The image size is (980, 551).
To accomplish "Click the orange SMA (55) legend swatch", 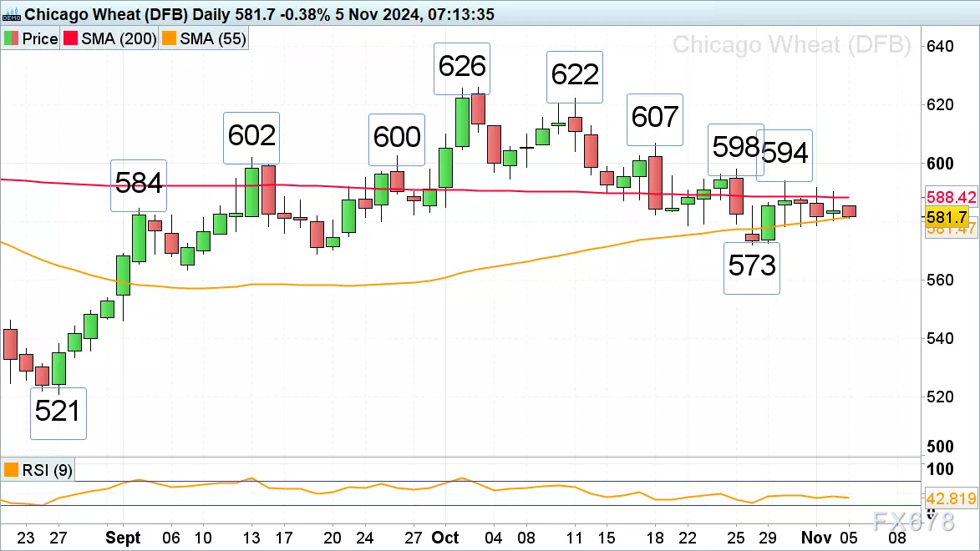I will (169, 38).
